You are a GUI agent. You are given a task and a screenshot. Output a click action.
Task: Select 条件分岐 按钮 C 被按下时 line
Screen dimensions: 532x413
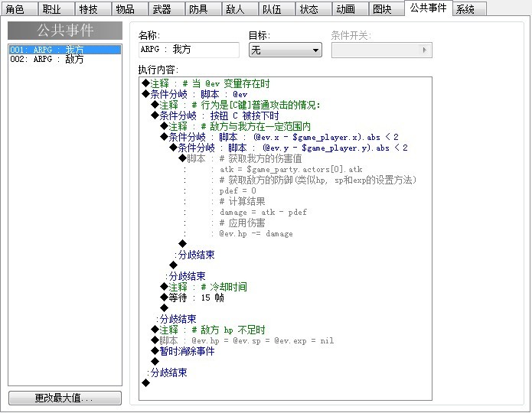[215, 115]
